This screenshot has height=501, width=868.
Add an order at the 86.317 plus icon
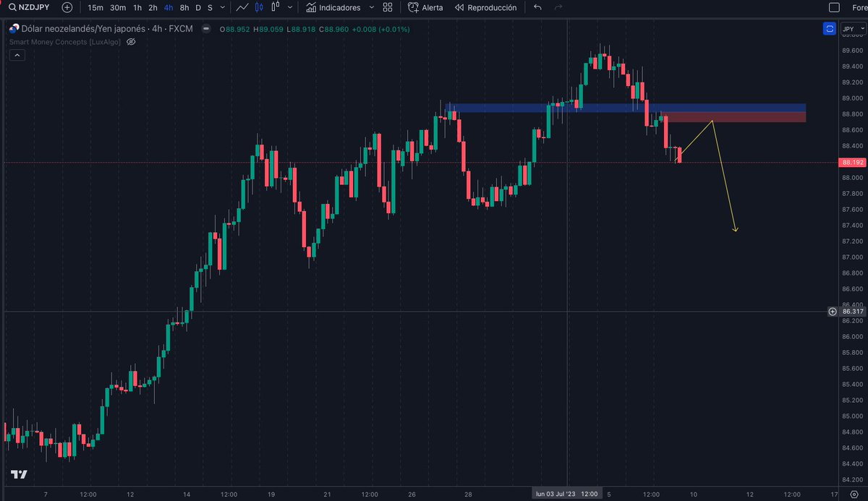coord(833,312)
